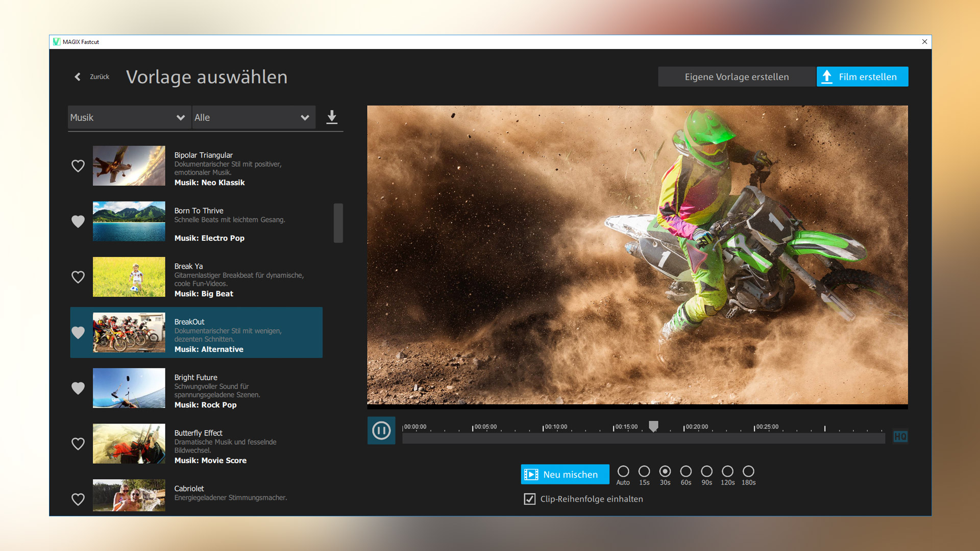
Task: Choose Auto movie length
Action: coord(623,471)
